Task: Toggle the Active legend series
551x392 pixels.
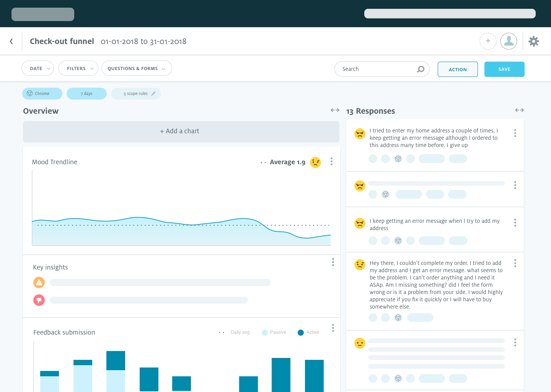Action: click(x=308, y=332)
